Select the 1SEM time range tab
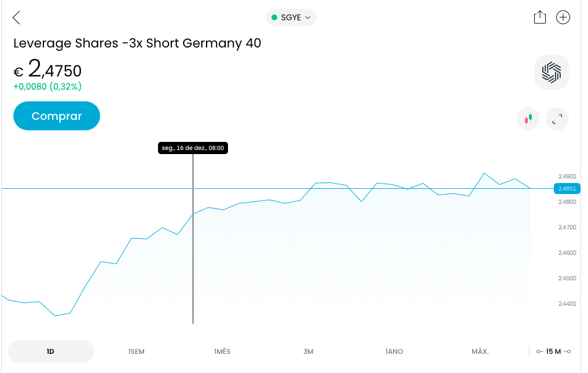 tap(136, 352)
